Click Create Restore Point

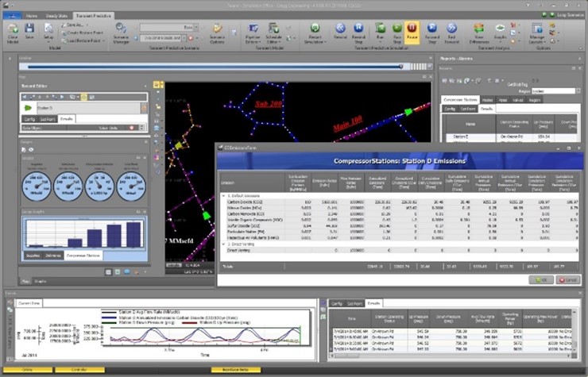[82, 33]
